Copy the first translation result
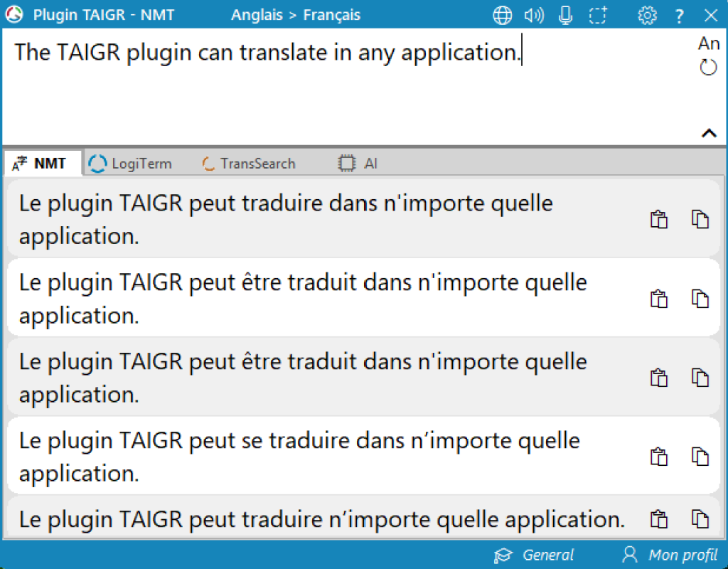728x569 pixels. [x=701, y=220]
